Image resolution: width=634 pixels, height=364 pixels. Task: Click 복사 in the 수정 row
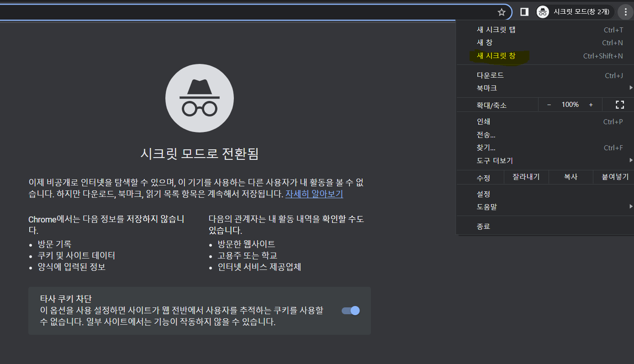coord(571,177)
